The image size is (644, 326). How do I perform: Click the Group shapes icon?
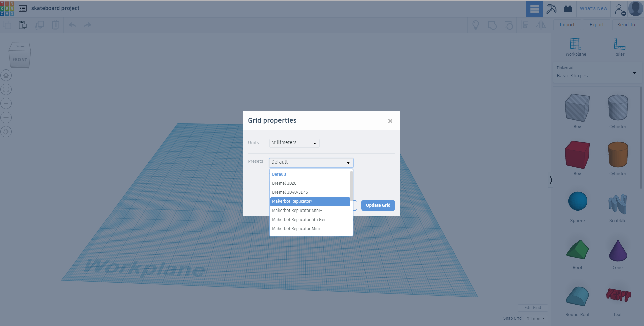(492, 25)
